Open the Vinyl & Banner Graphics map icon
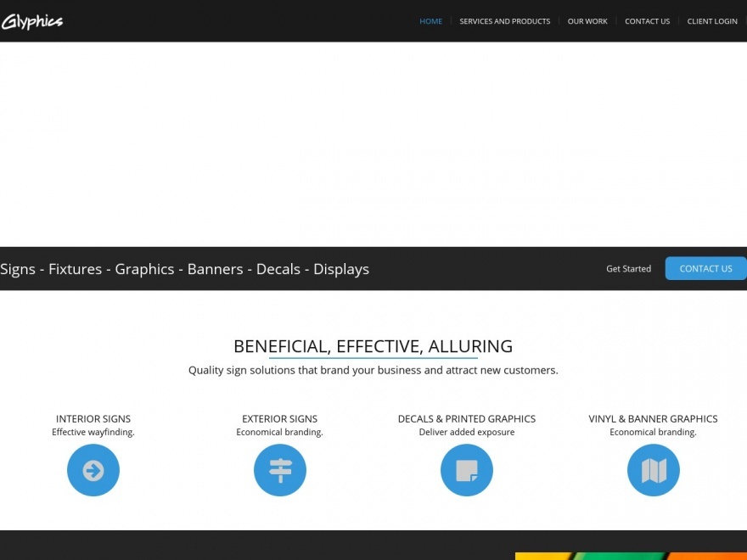This screenshot has height=560, width=747. point(654,470)
